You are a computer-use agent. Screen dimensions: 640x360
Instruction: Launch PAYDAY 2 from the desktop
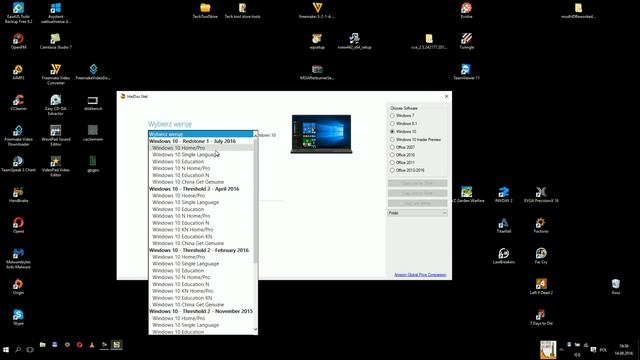point(504,195)
